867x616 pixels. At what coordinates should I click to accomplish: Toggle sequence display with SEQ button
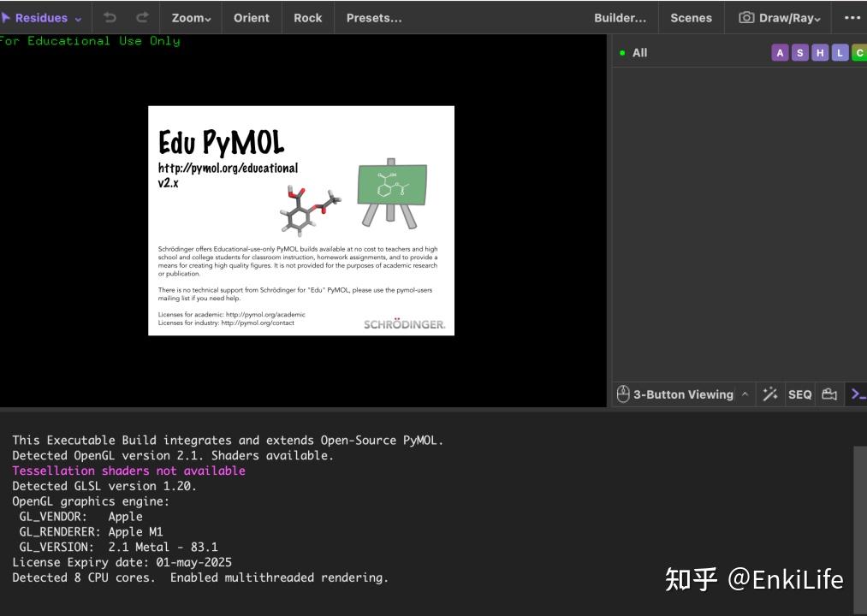click(799, 394)
